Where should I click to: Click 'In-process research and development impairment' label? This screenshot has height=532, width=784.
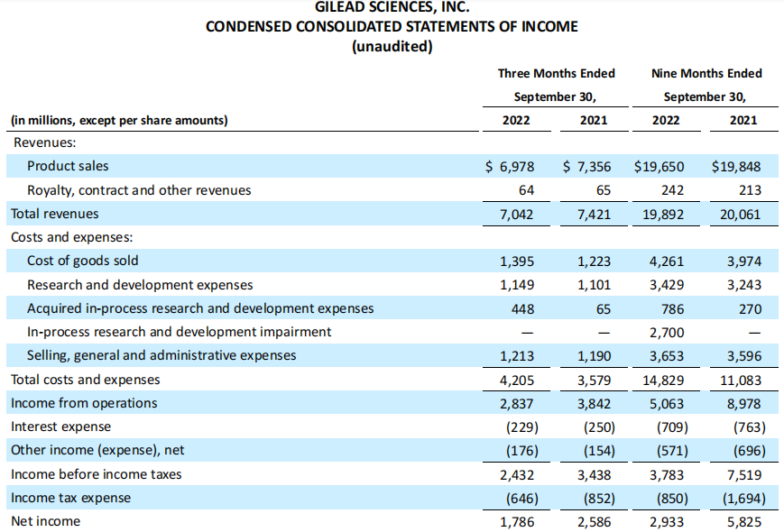[179, 332]
